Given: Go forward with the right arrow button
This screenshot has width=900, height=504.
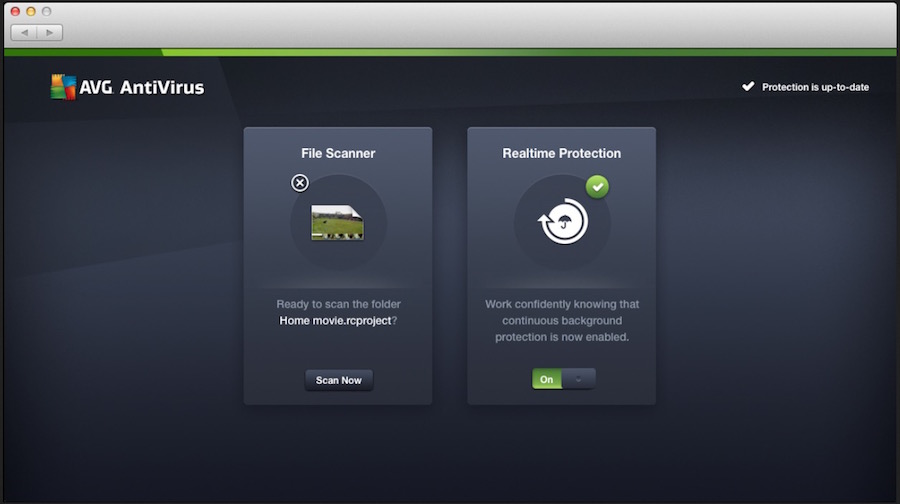Looking at the screenshot, I should click(x=50, y=33).
